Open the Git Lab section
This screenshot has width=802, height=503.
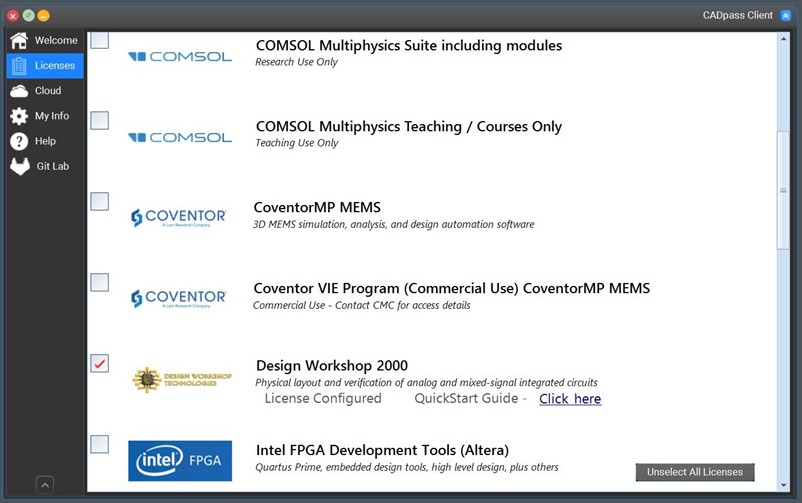pos(45,166)
